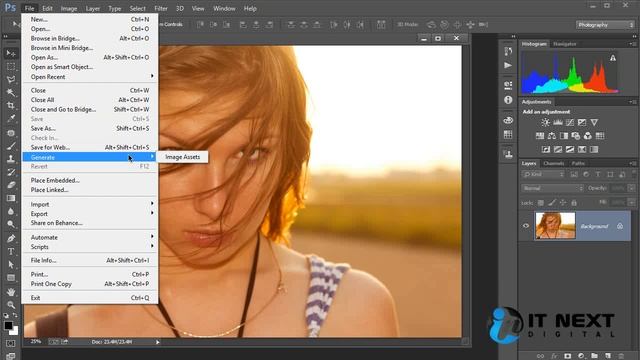This screenshot has width=640, height=360.
Task: Select the Zoom tool in toolbar
Action: (x=11, y=305)
